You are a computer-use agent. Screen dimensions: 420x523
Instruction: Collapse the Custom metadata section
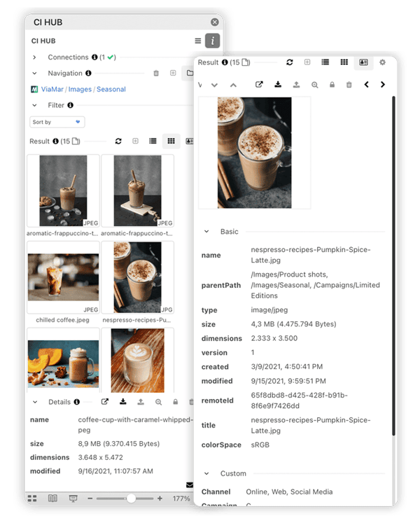click(206, 473)
